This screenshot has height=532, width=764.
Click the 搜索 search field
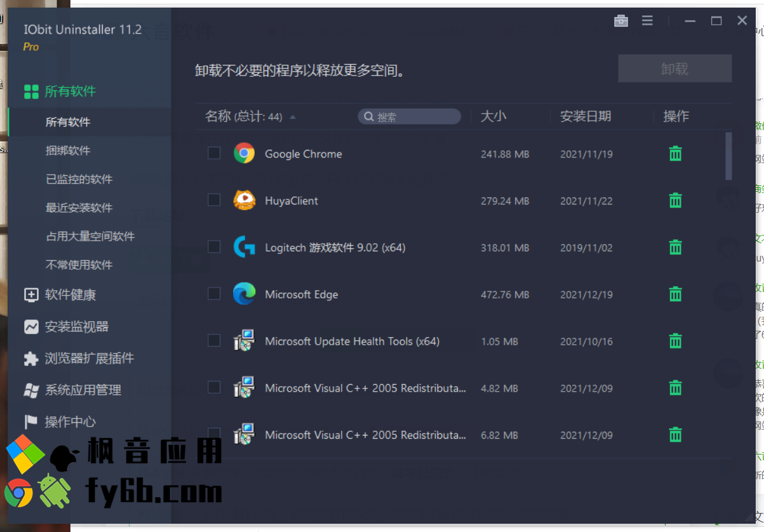pyautogui.click(x=410, y=117)
